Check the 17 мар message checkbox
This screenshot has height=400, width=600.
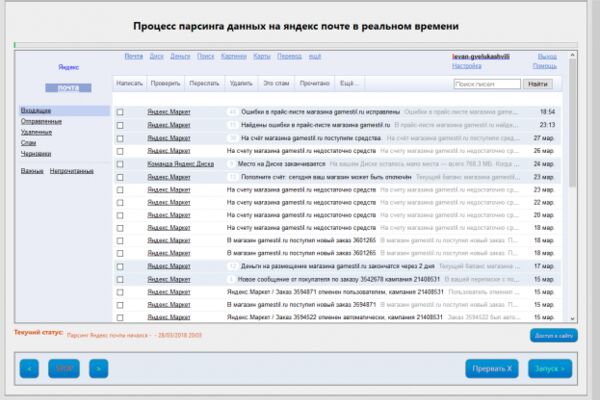(x=120, y=266)
